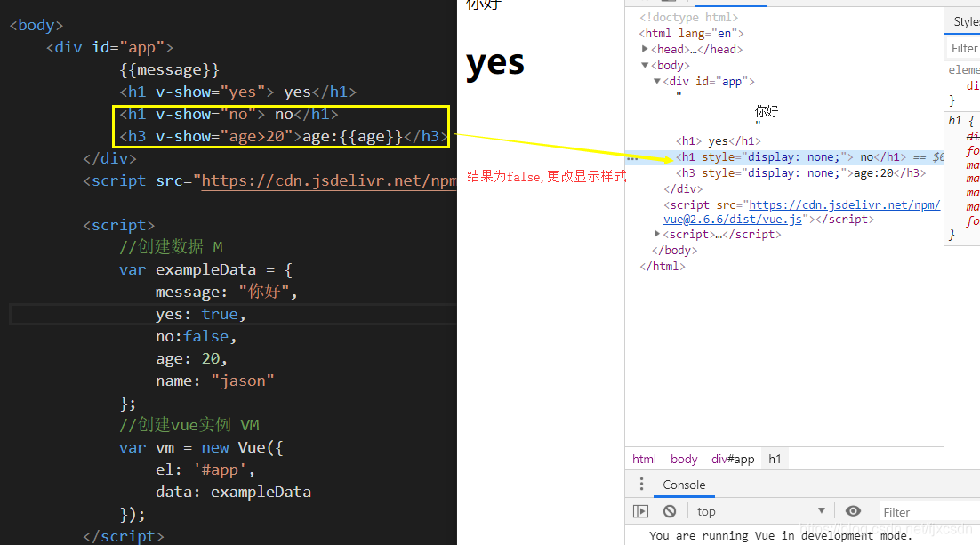Click the v-show="no" h1 code line
Viewport: 980px width, 545px height.
click(229, 115)
